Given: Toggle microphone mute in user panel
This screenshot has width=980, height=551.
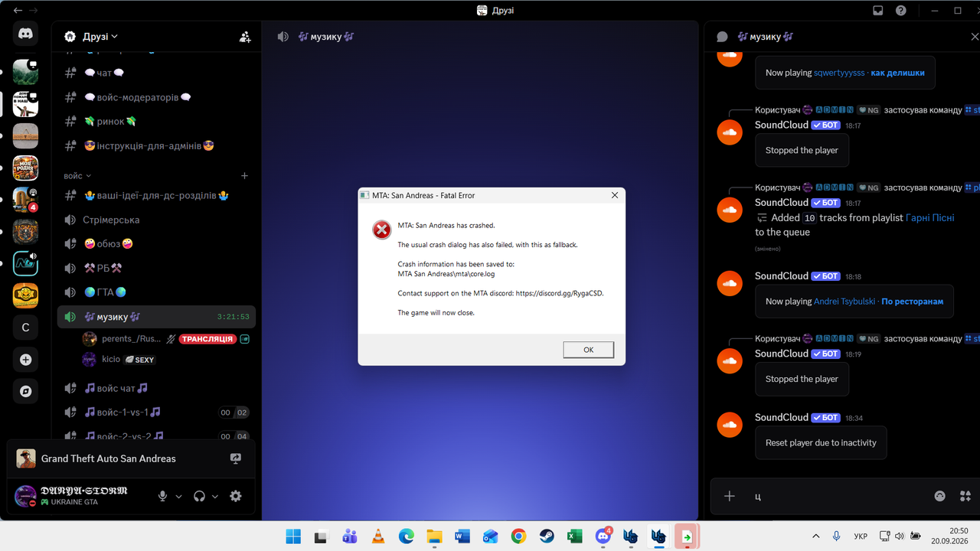Looking at the screenshot, I should pyautogui.click(x=162, y=496).
